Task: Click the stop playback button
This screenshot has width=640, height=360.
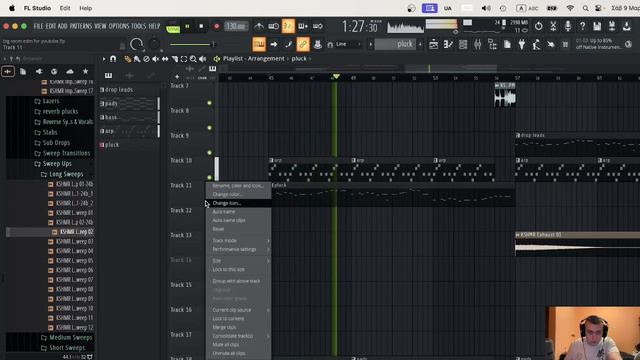Action: pos(201,26)
